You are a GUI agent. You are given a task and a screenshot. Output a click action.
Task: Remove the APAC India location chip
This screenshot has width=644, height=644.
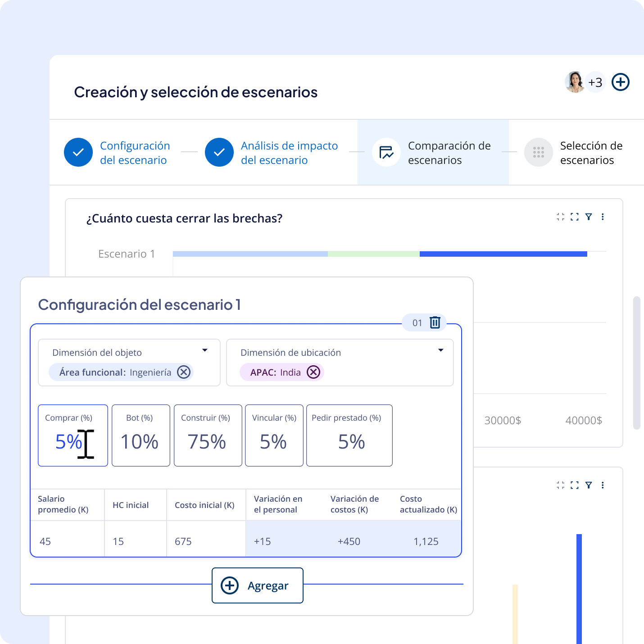coord(313,372)
